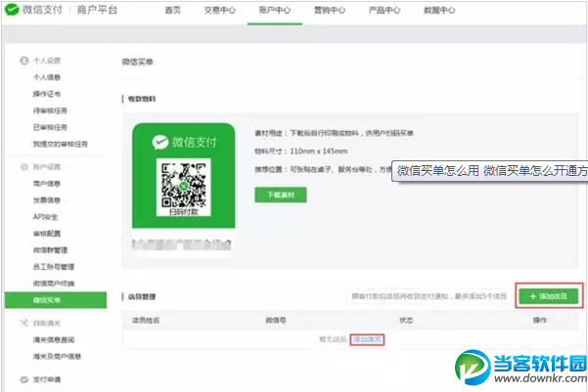The image size is (588, 392).
Task: Click the WeChat Pay logo icon in header
Action: pos(12,10)
